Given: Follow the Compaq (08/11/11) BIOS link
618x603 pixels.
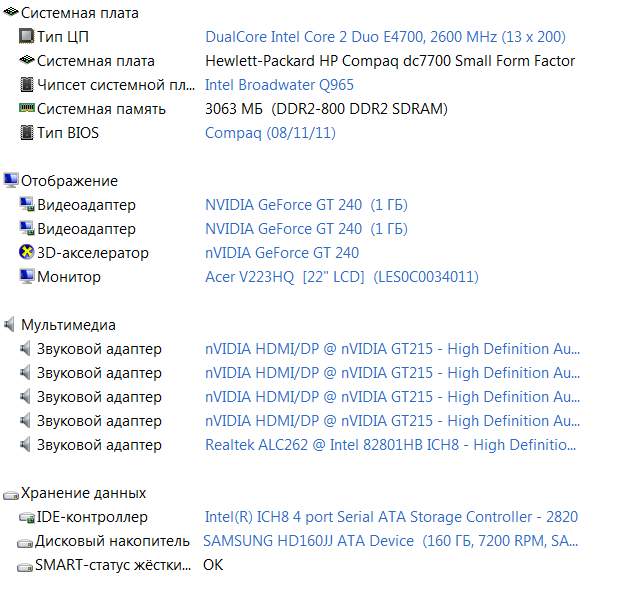Looking at the screenshot, I should (270, 133).
